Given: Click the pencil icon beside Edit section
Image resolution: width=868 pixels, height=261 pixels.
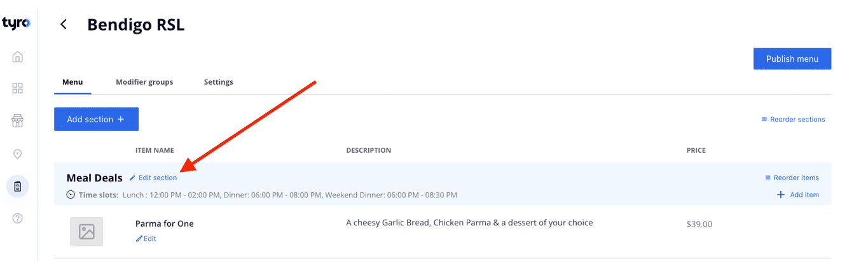Looking at the screenshot, I should [x=132, y=178].
